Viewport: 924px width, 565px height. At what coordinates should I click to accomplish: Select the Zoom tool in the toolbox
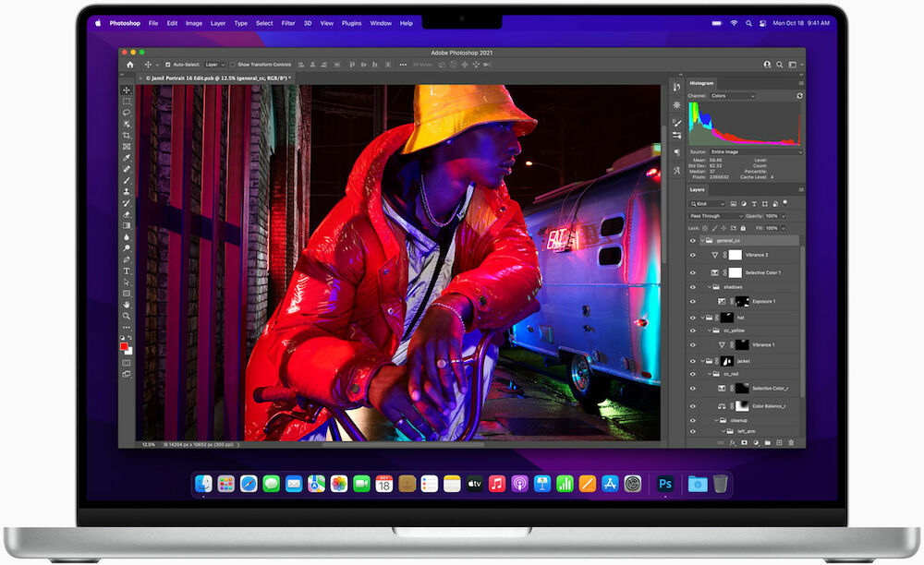pos(126,316)
